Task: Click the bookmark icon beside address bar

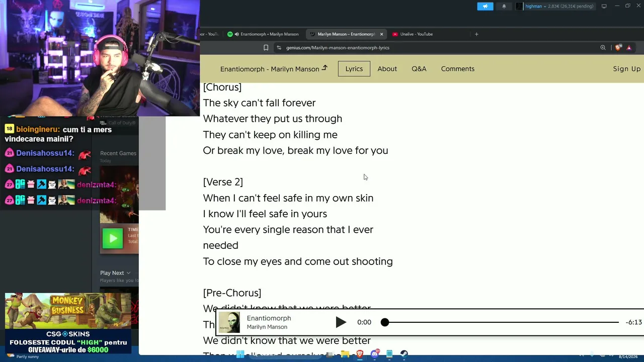Action: pyautogui.click(x=266, y=48)
